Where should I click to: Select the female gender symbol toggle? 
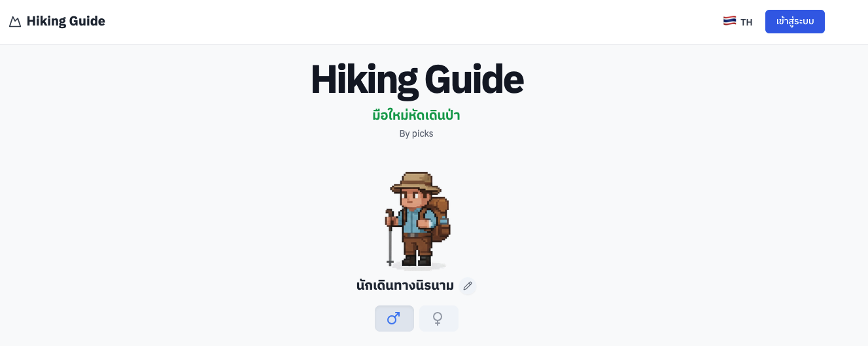438,319
